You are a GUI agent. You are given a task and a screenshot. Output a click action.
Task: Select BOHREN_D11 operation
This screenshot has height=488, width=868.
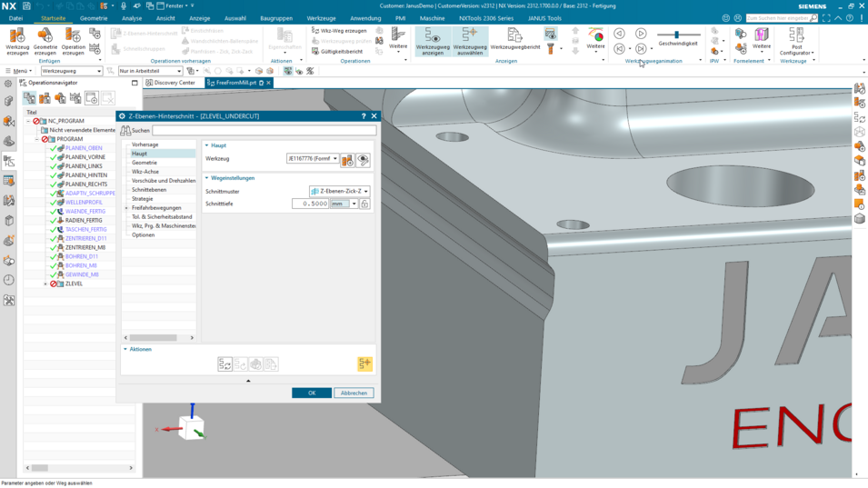pyautogui.click(x=82, y=257)
